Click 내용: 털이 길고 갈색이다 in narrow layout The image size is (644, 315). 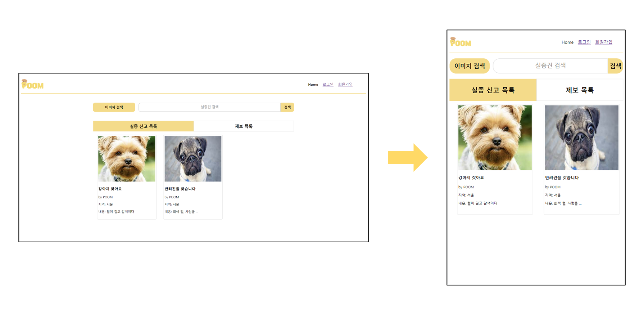tap(478, 203)
